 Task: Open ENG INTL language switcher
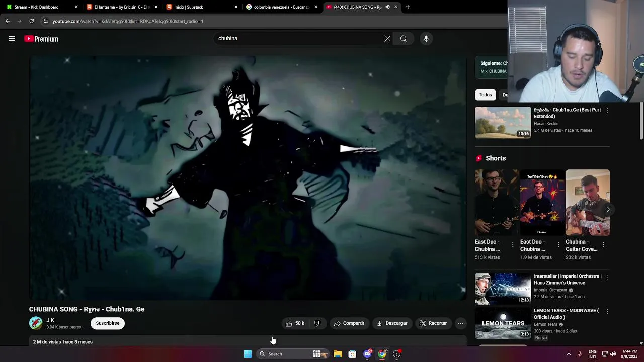click(593, 354)
